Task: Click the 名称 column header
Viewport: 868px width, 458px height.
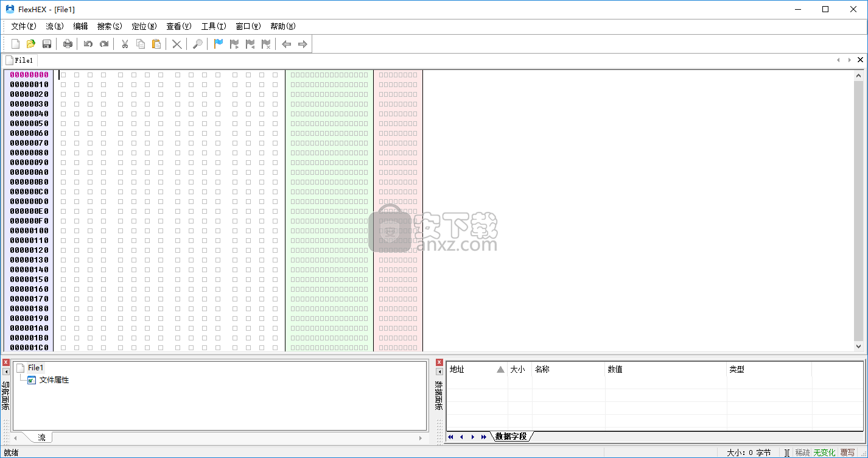Action: [x=569, y=369]
